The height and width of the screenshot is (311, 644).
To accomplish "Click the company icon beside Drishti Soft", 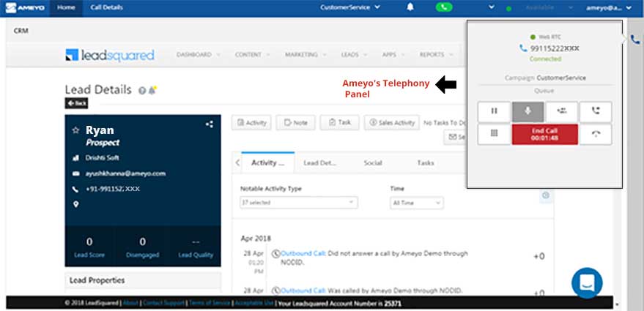I will 75,158.
